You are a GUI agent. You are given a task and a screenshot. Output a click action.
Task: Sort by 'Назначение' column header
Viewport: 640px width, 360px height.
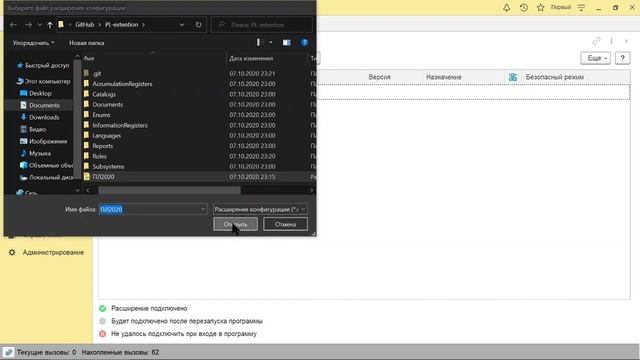coord(444,77)
